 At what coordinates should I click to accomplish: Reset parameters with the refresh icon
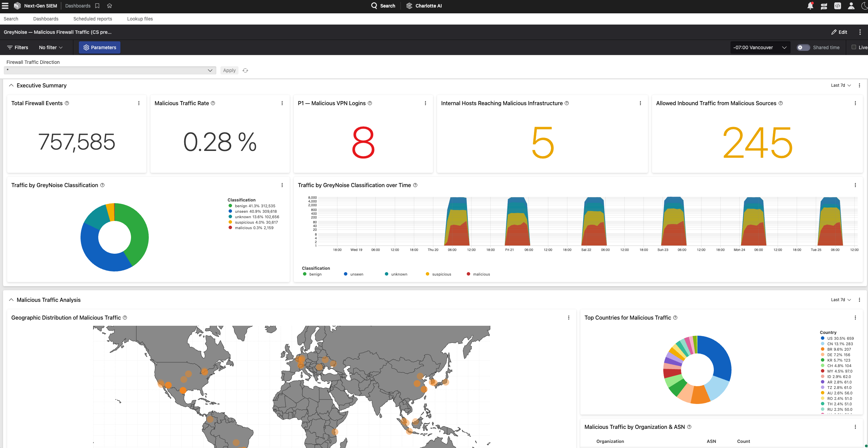(245, 70)
